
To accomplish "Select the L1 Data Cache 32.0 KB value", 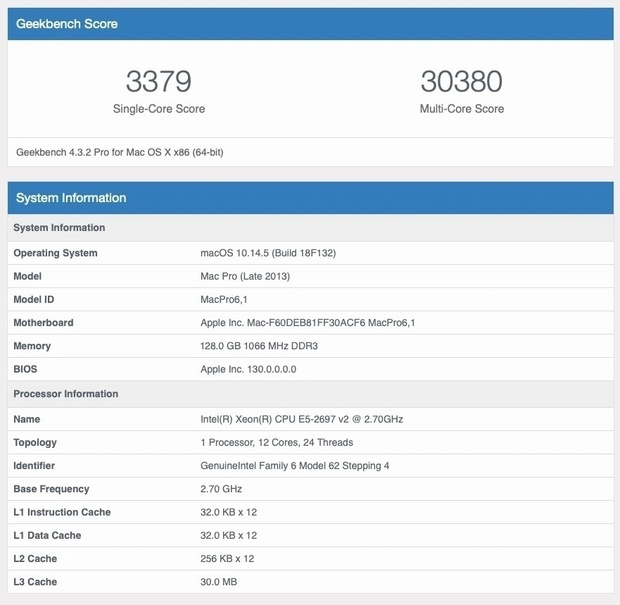I will point(229,535).
